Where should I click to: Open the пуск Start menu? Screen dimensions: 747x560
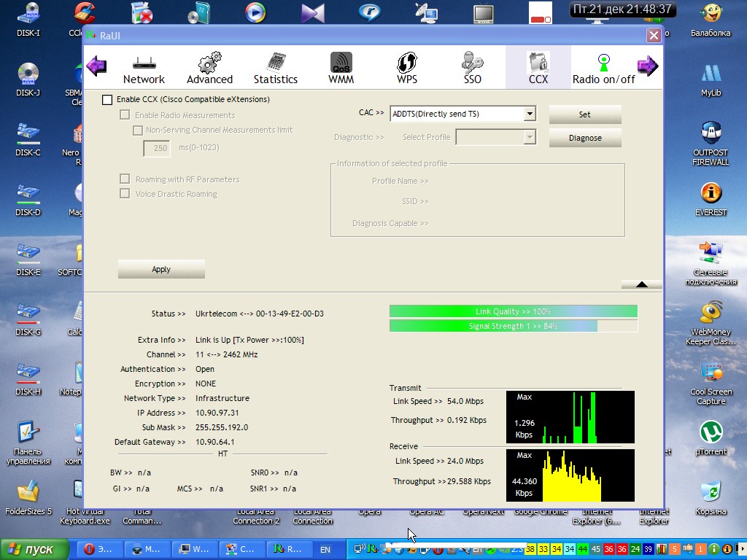(x=34, y=549)
